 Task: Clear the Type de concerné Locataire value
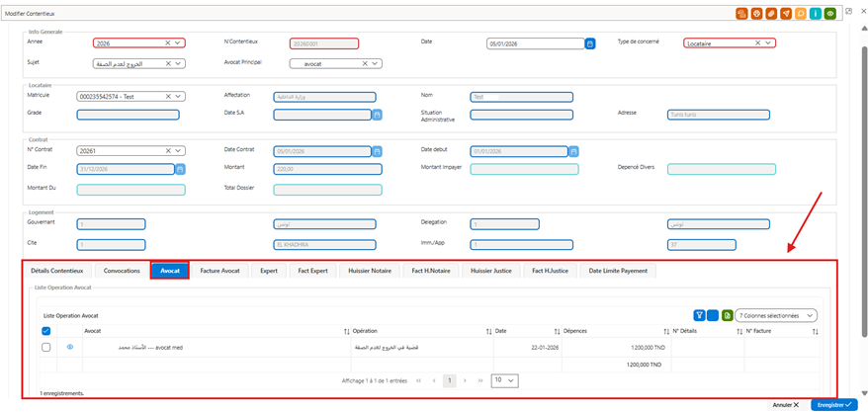coord(758,42)
